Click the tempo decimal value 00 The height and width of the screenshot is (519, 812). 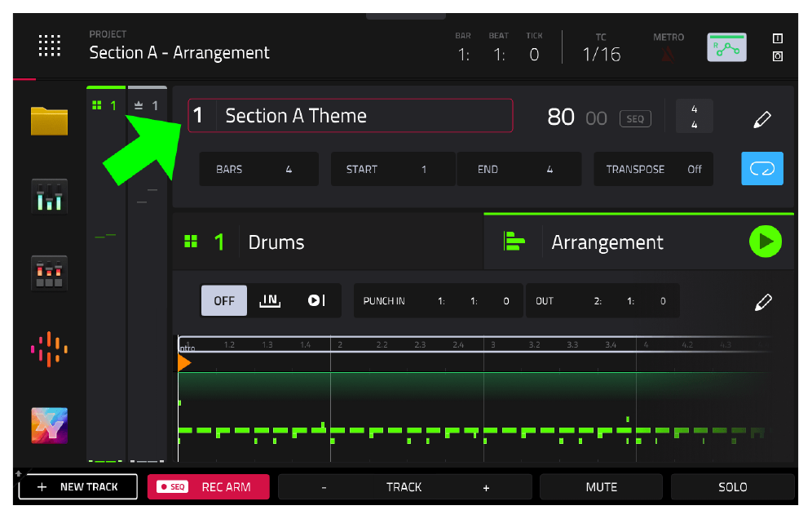(x=596, y=118)
